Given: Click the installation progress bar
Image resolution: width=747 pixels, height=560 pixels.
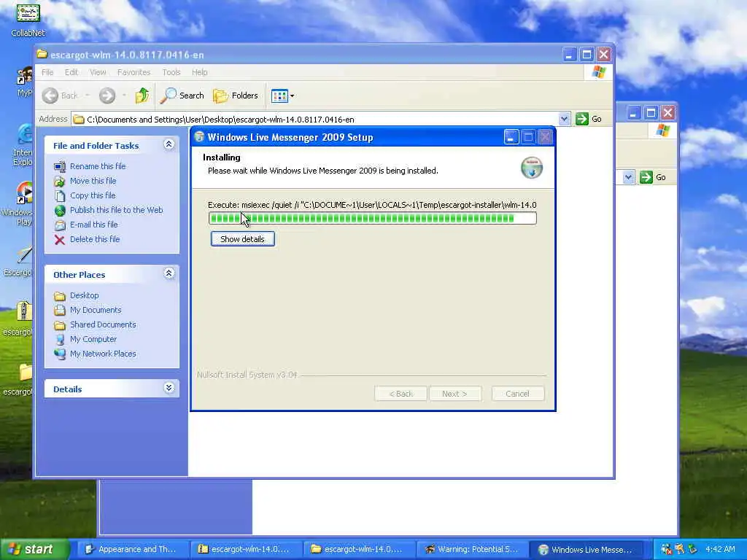Looking at the screenshot, I should click(373, 218).
